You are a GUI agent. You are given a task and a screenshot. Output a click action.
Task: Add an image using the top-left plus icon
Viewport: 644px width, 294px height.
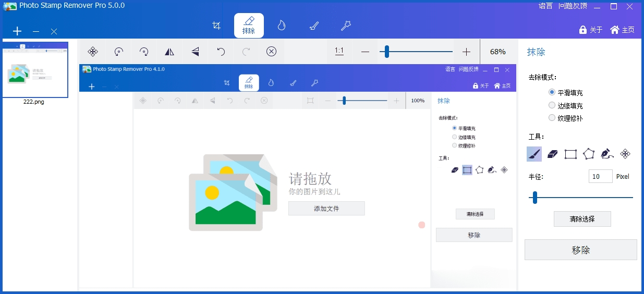(x=17, y=31)
